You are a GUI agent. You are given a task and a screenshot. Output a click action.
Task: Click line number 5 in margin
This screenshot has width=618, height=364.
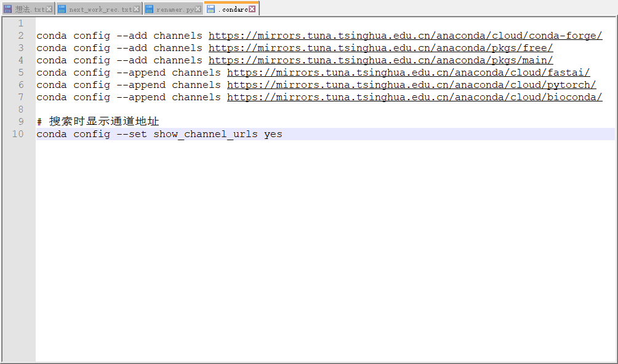point(21,73)
